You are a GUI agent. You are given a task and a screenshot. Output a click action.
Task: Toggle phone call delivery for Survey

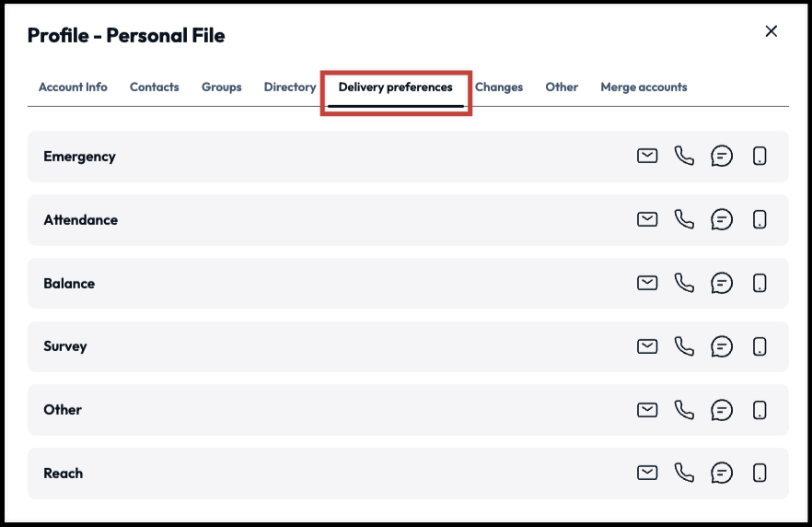click(684, 346)
